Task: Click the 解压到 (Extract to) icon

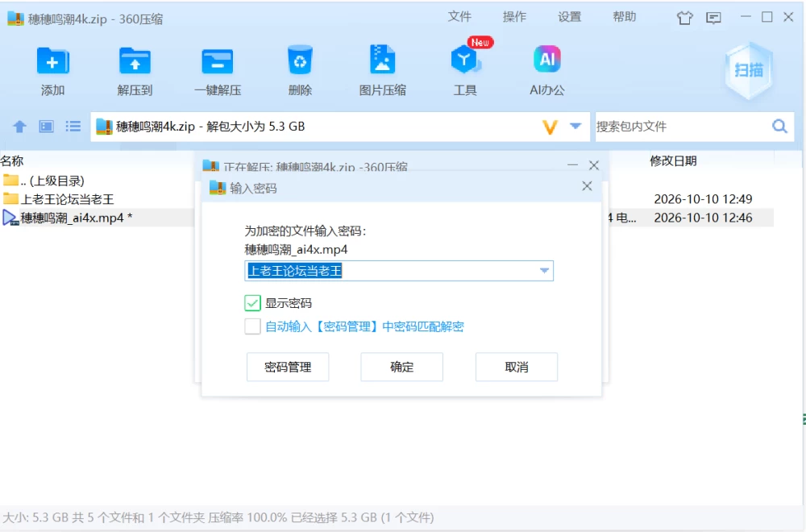Action: click(x=135, y=62)
